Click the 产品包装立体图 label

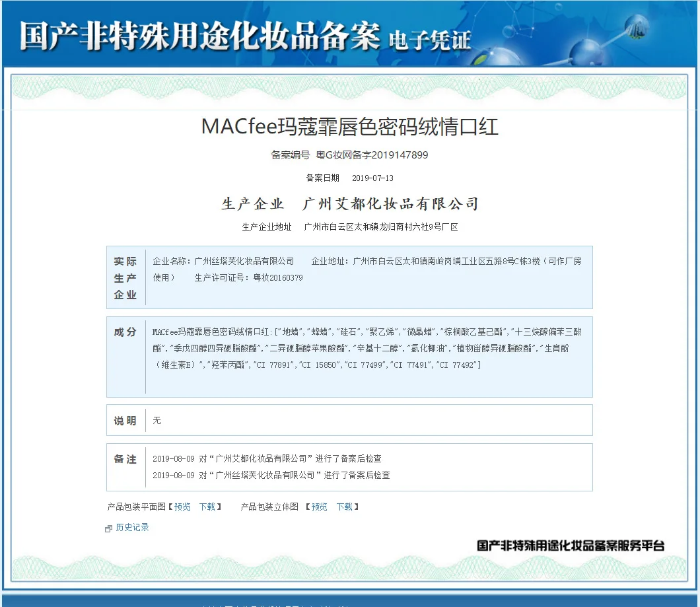point(269,507)
